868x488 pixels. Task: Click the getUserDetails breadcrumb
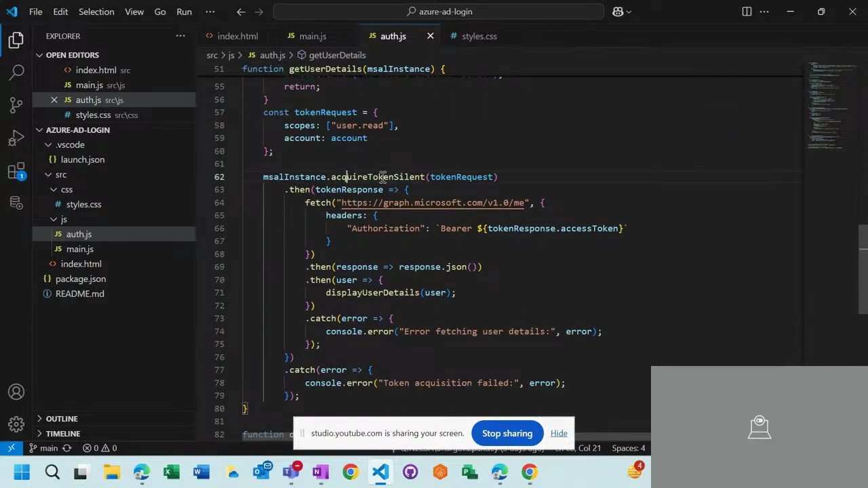pyautogui.click(x=337, y=55)
